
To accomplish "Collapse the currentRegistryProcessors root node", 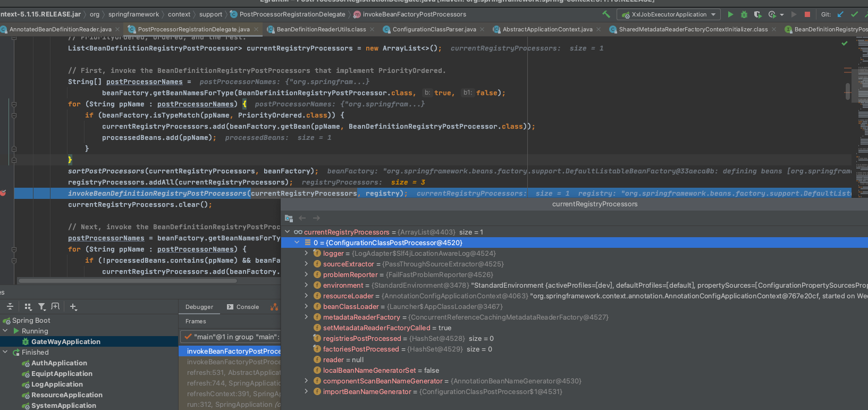I will click(x=288, y=232).
